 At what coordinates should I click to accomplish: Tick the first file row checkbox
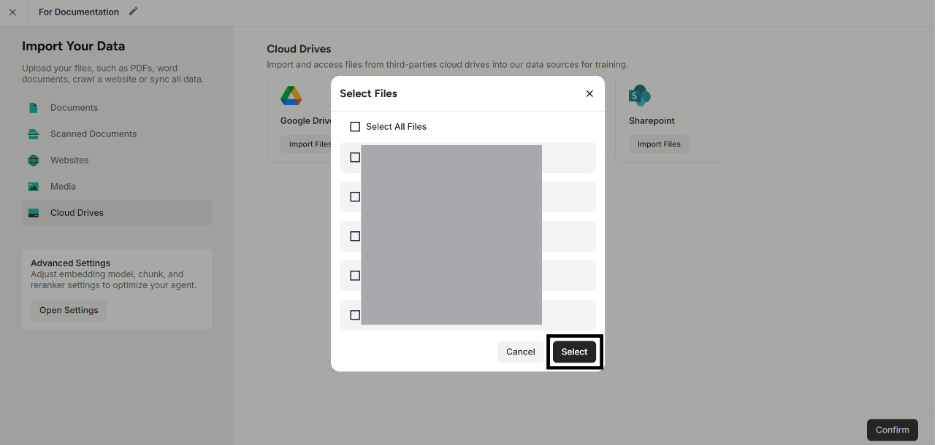(x=355, y=157)
